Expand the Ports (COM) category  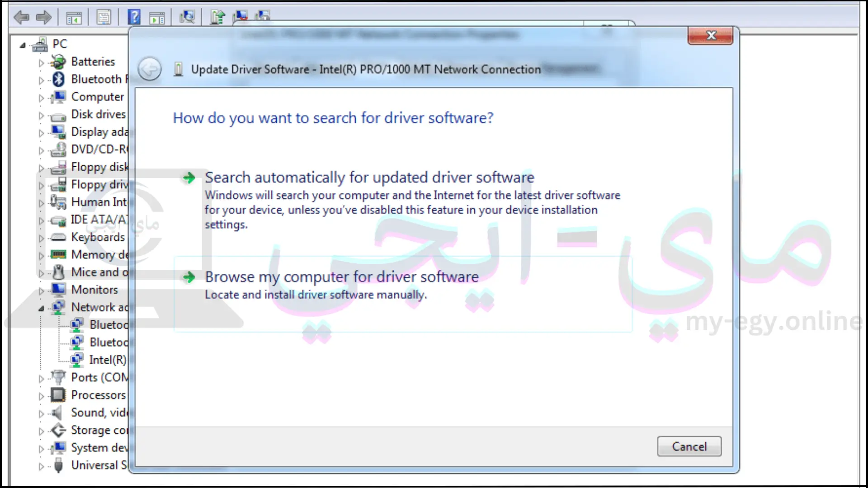tap(41, 379)
